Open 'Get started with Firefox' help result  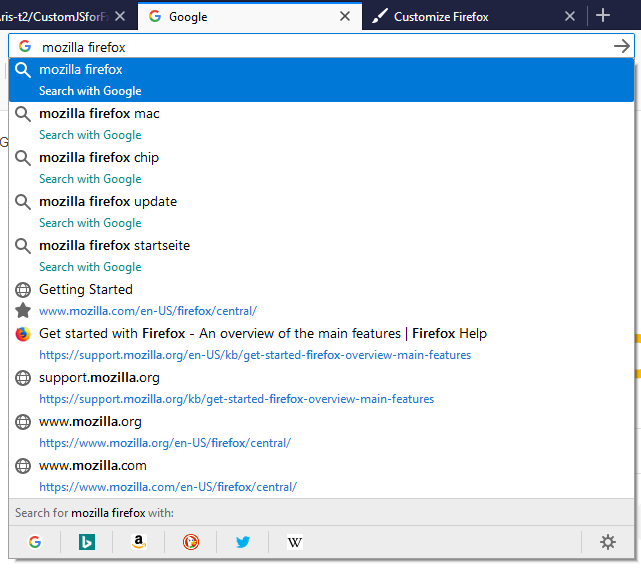click(321, 343)
